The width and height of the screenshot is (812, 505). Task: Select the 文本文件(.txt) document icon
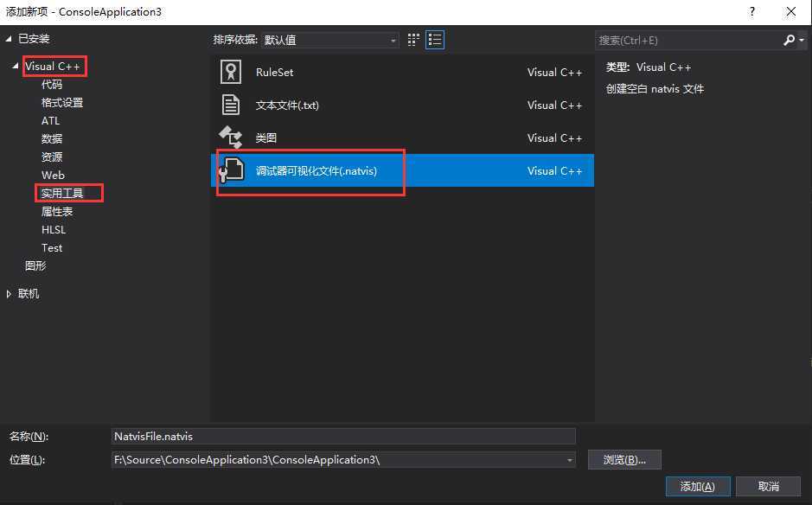click(x=230, y=105)
